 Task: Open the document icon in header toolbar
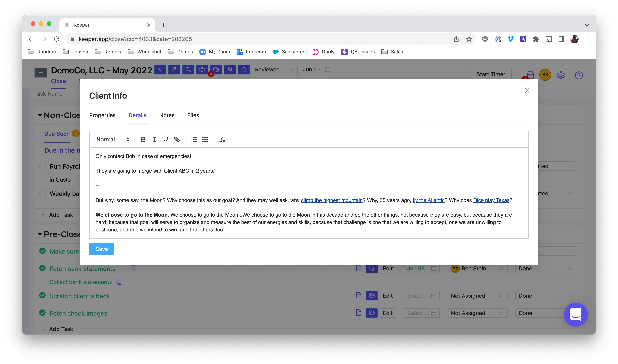pyautogui.click(x=174, y=70)
